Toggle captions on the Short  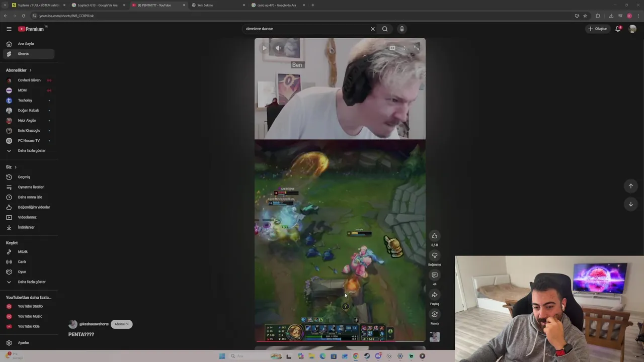click(x=392, y=48)
